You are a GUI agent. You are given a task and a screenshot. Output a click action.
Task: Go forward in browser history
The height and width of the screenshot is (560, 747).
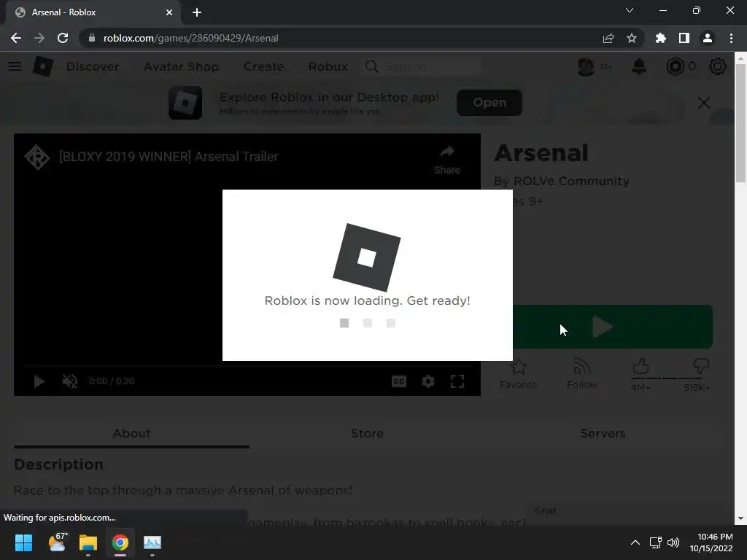[39, 38]
